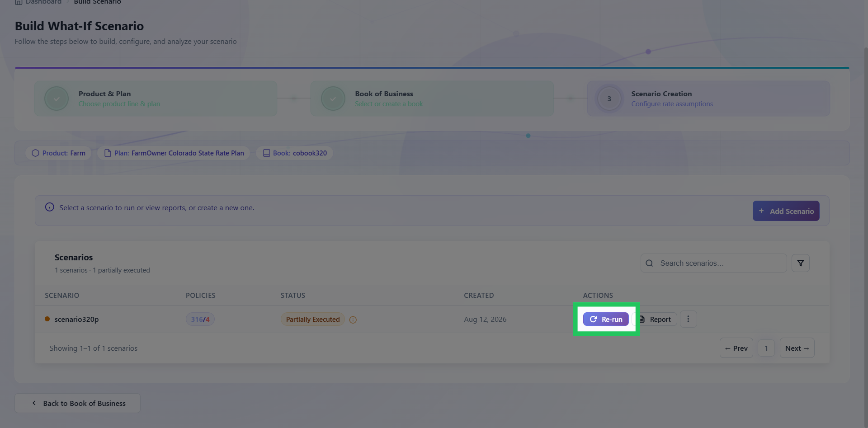The image size is (868, 428).
Task: Click the magnifier icon in the search box
Action: tap(649, 263)
